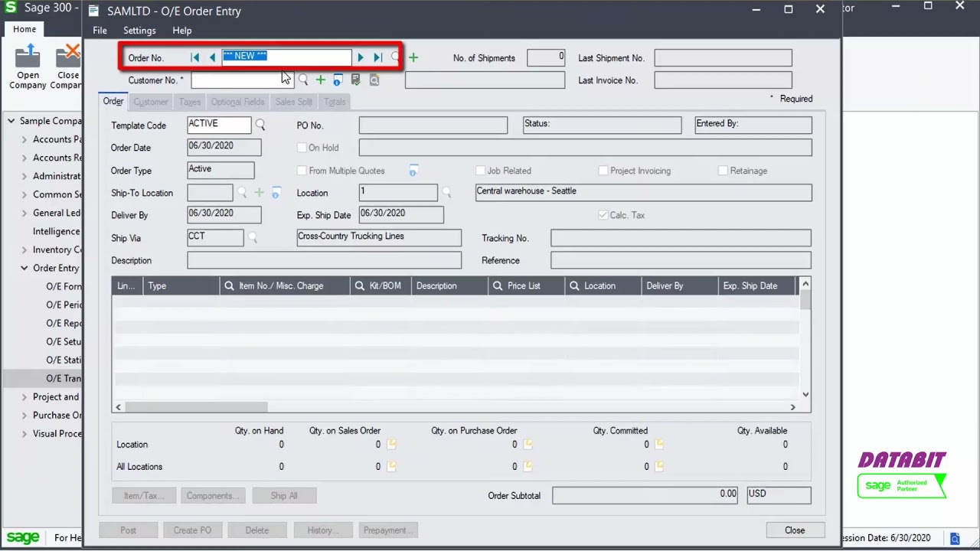Click All Locations row Qty. on Purchase Order drilldown

pos(528,466)
